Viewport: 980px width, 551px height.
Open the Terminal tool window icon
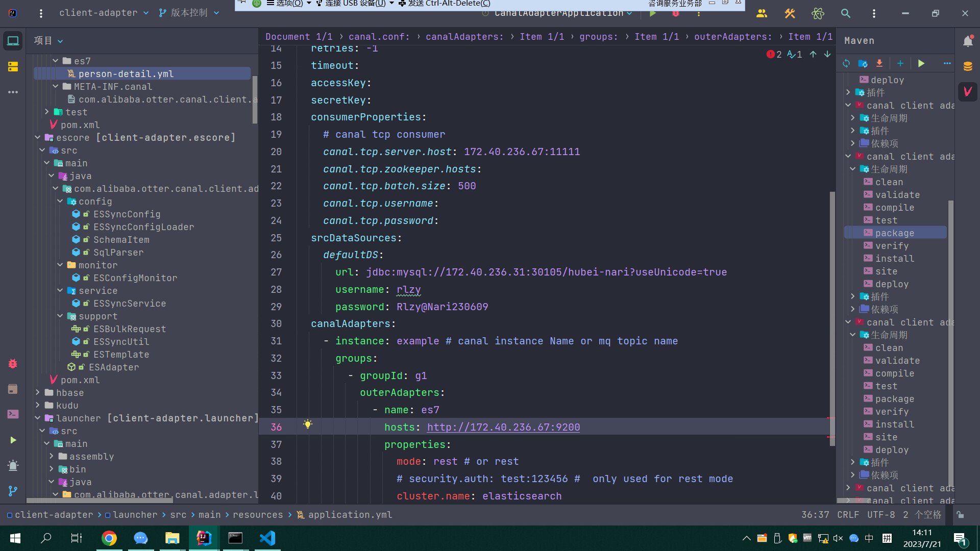[13, 414]
